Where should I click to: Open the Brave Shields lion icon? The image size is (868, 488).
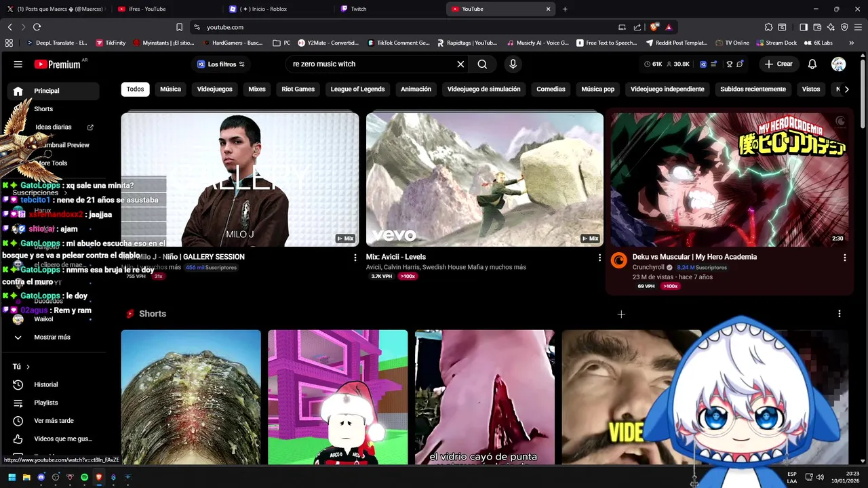click(x=654, y=27)
